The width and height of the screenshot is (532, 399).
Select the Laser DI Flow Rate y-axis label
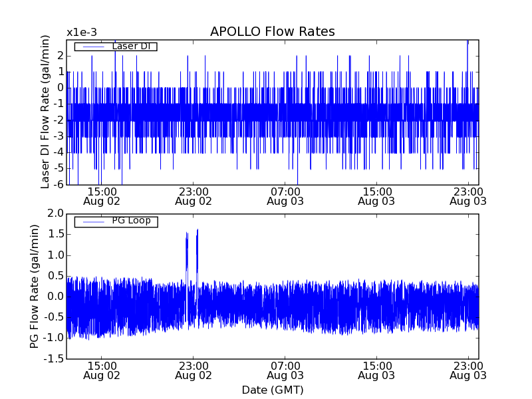click(45, 112)
